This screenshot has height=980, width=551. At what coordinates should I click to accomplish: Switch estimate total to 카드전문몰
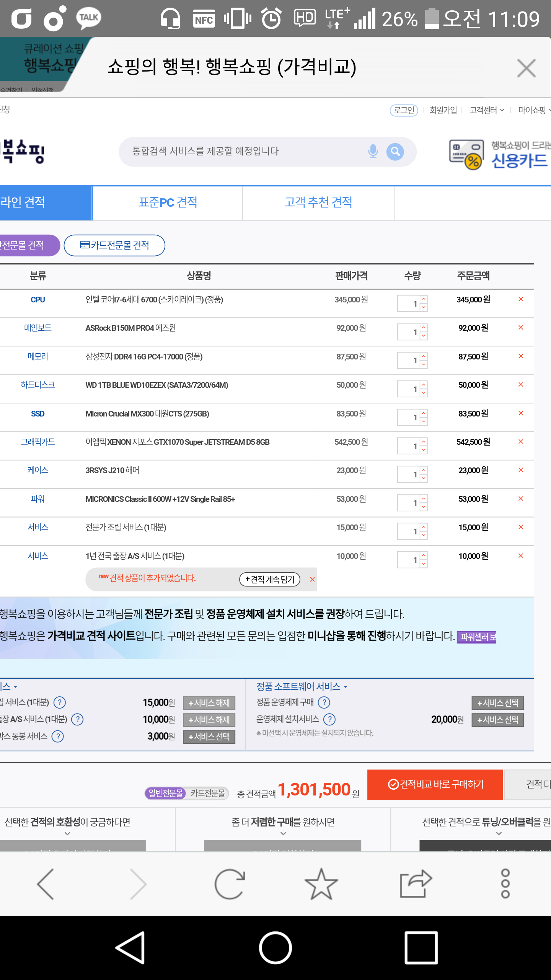pyautogui.click(x=208, y=793)
